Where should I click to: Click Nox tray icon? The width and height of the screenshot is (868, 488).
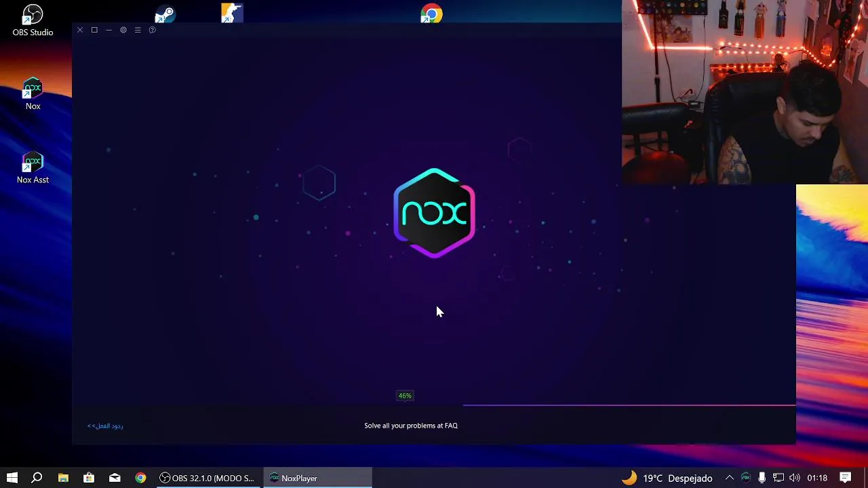746,478
